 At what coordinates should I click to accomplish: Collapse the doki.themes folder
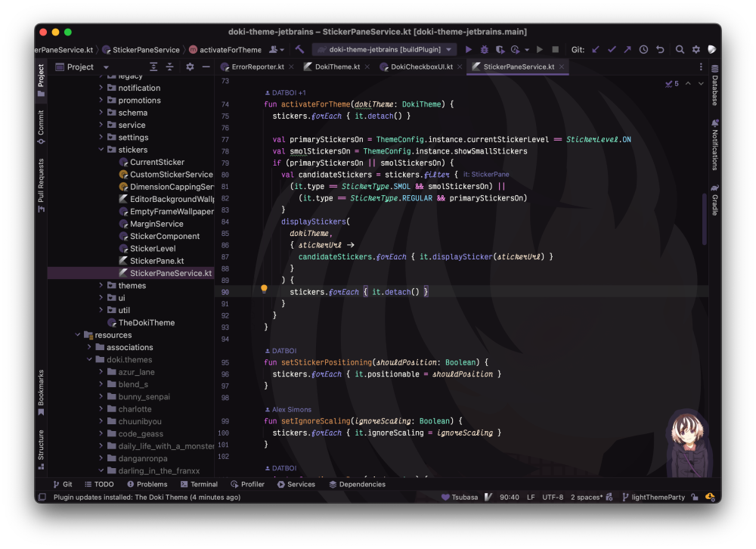pyautogui.click(x=89, y=359)
